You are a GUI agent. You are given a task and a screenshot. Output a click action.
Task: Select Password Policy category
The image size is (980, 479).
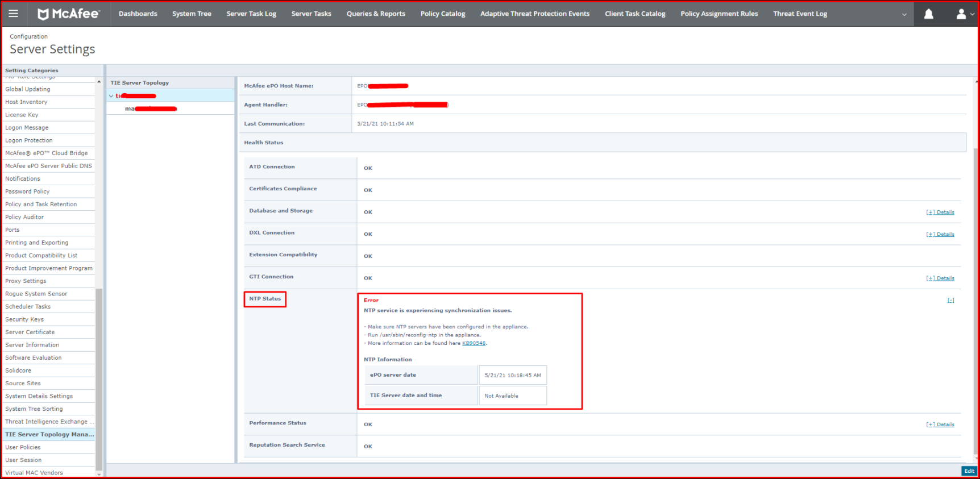[48, 191]
